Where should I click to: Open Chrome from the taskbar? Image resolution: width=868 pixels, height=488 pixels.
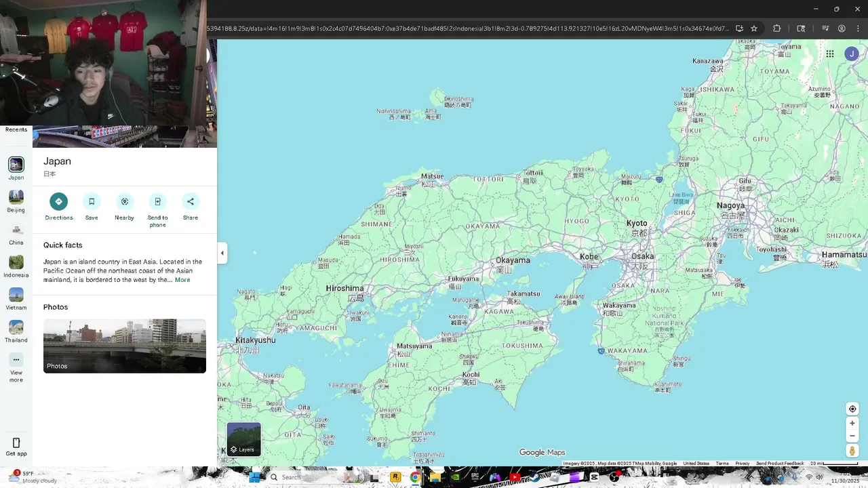[x=415, y=477]
